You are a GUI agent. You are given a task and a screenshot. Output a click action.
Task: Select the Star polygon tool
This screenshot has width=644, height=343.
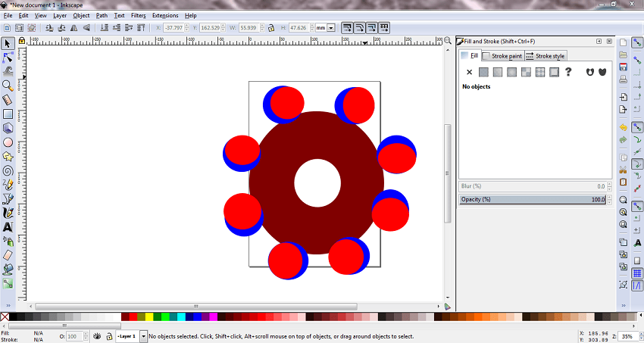pyautogui.click(x=8, y=156)
